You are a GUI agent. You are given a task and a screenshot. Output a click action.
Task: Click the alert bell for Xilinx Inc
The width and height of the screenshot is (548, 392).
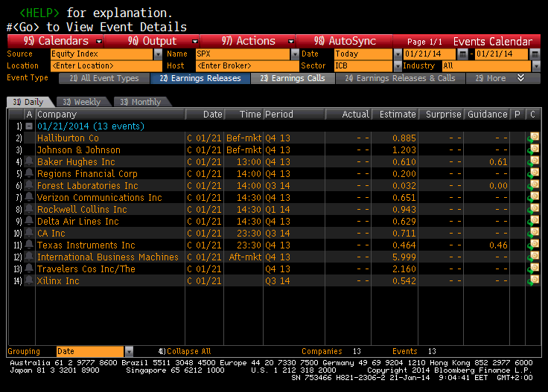29,280
